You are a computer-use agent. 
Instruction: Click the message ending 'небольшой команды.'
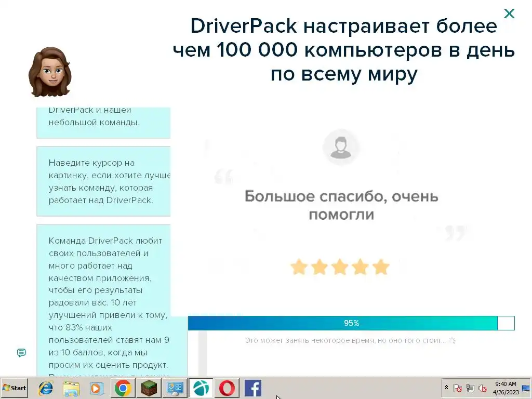[x=103, y=123]
